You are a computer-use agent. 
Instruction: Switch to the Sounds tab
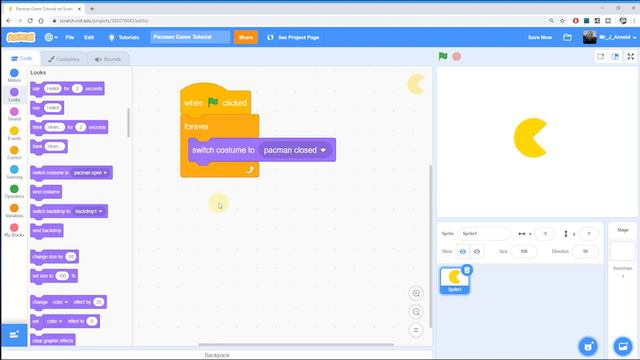click(108, 59)
